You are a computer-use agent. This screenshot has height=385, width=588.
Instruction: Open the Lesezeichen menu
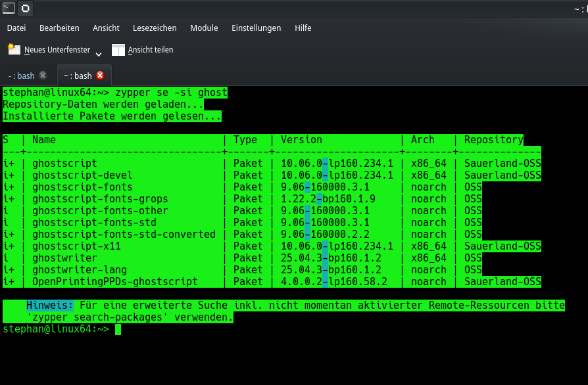pyautogui.click(x=155, y=28)
